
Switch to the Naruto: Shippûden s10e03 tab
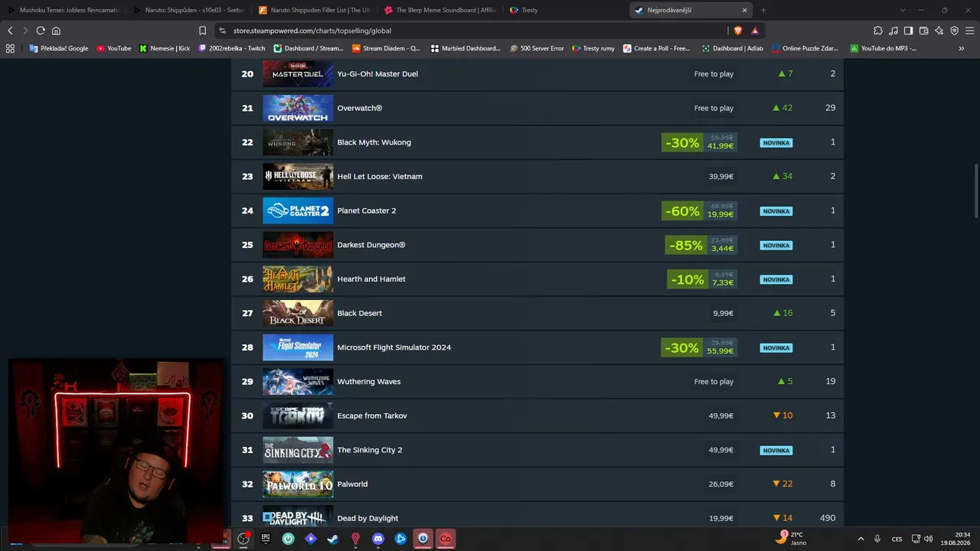point(190,10)
